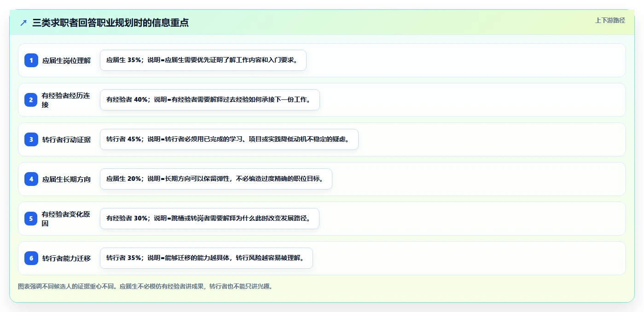Open the 有经验者 40% description box
Screen dimensions: 644x312
pos(210,100)
